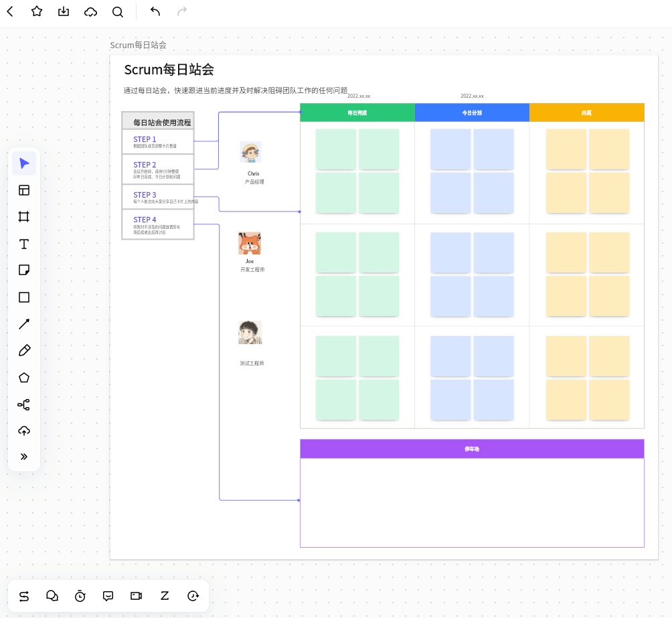672x618 pixels.
Task: Select the blue "今日计划" column header
Action: pyautogui.click(x=472, y=112)
